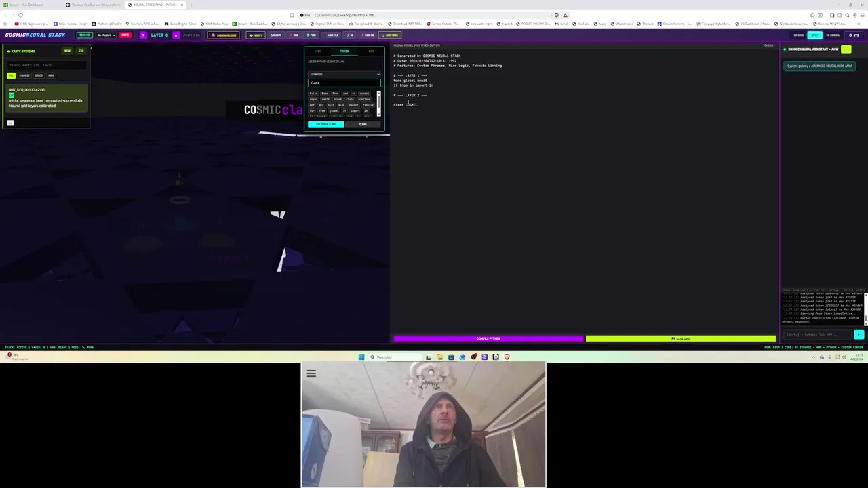Switch to the KOD tab
Screen dimensions: 868x488
coord(371,52)
